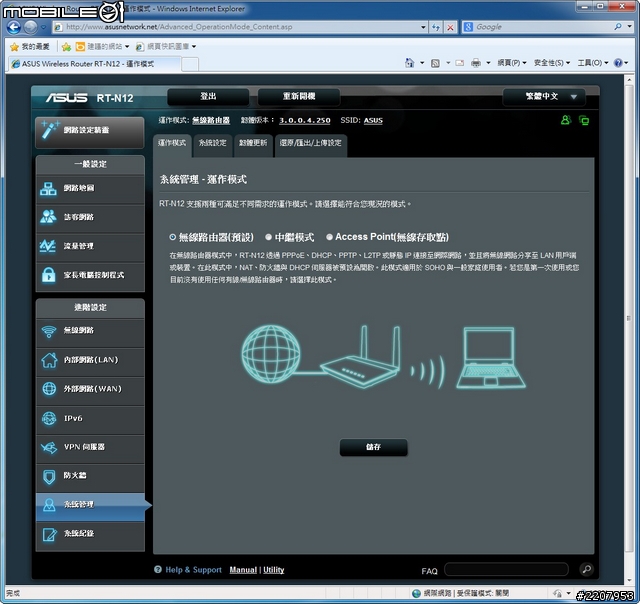Click the Logout (登出) button
Image resolution: width=640 pixels, height=604 pixels.
pos(208,97)
